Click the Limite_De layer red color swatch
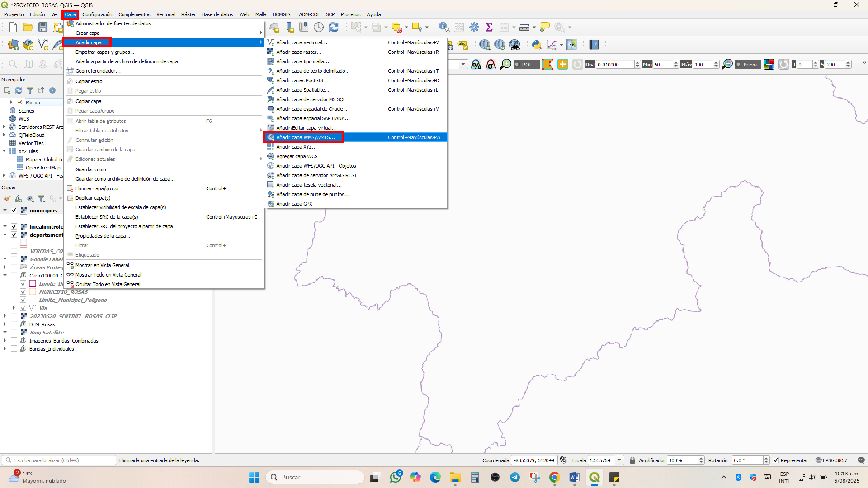The width and height of the screenshot is (868, 488). 33,284
